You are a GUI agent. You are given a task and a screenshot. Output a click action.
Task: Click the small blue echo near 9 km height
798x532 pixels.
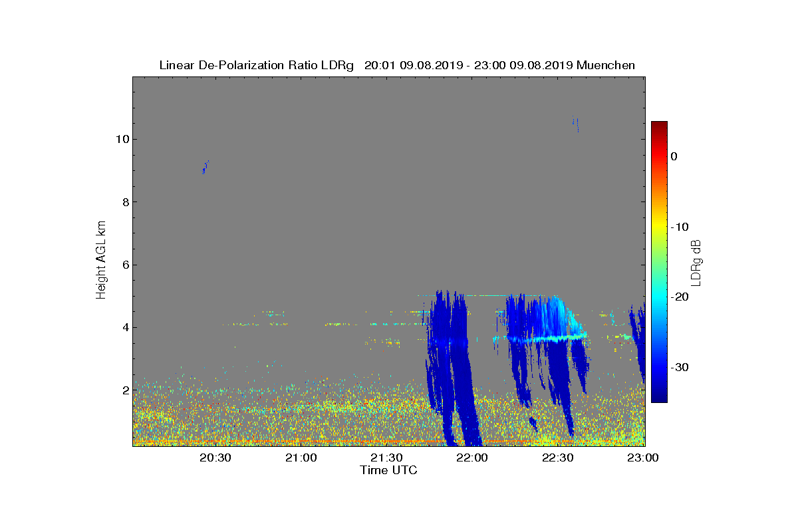pos(205,167)
